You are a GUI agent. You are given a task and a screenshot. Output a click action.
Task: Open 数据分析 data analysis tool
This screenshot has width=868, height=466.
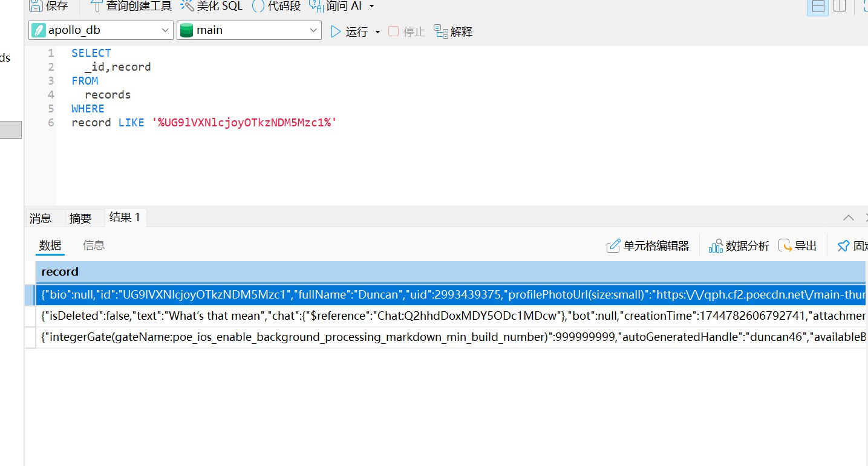[x=739, y=245]
